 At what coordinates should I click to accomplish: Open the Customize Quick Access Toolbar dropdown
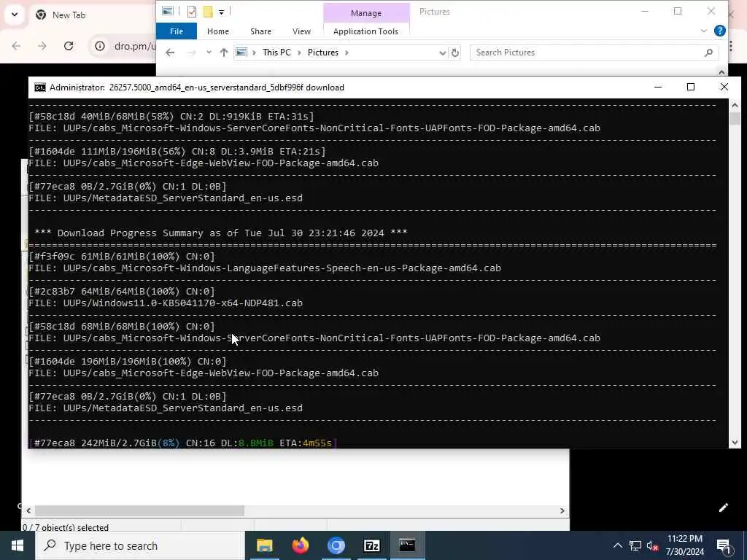point(222,12)
